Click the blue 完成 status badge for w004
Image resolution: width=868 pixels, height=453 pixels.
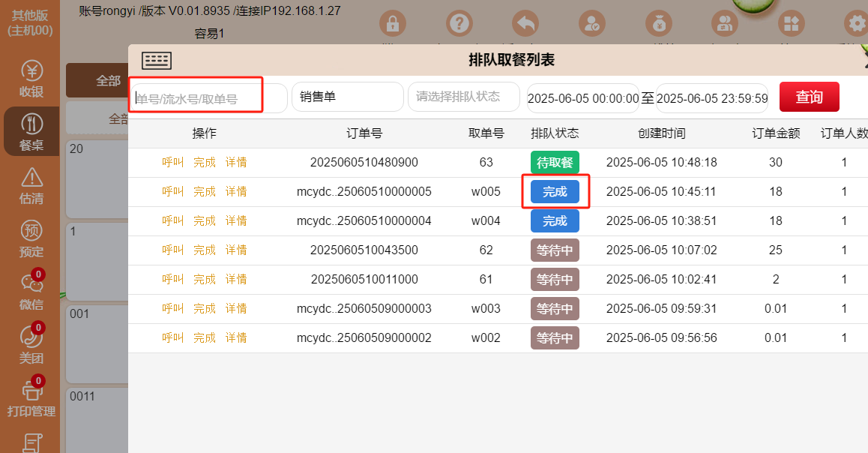point(555,221)
